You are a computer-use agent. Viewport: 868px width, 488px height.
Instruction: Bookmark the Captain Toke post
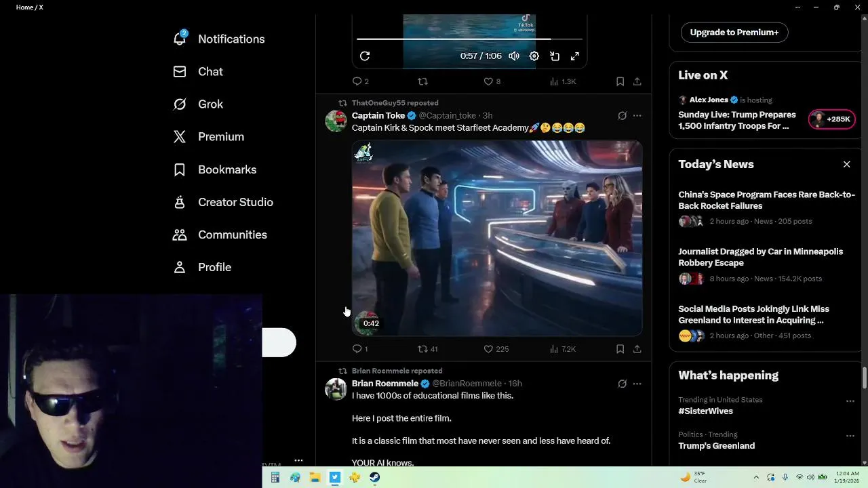coord(620,349)
